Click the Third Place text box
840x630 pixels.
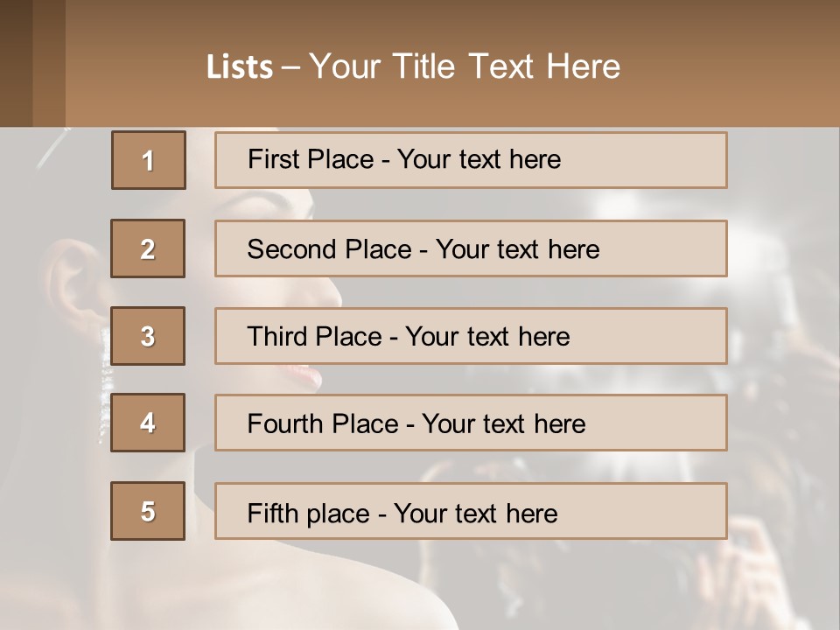[x=471, y=336]
